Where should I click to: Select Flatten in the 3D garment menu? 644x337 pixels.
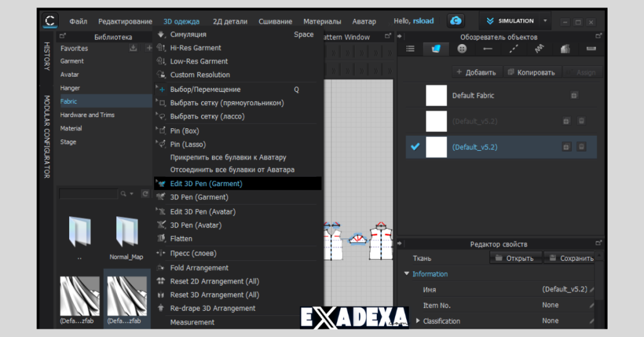(181, 239)
